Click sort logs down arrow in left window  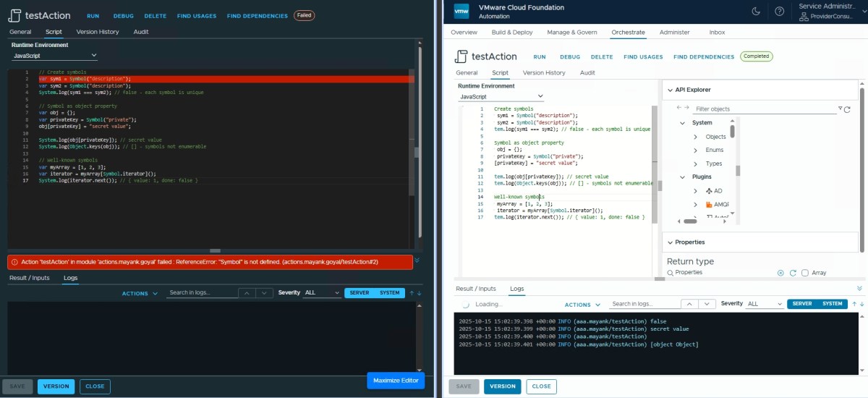(419, 293)
